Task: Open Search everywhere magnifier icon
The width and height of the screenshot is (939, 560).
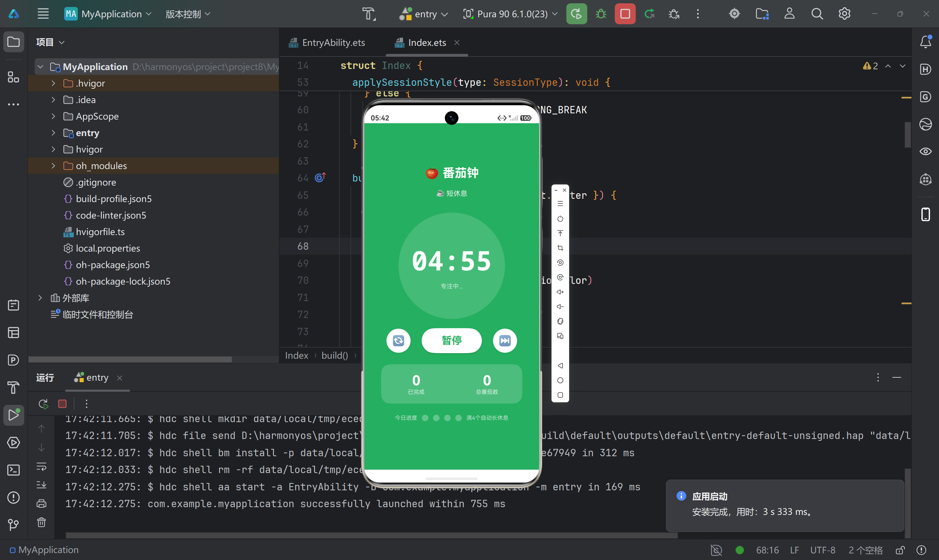Action: 817,14
